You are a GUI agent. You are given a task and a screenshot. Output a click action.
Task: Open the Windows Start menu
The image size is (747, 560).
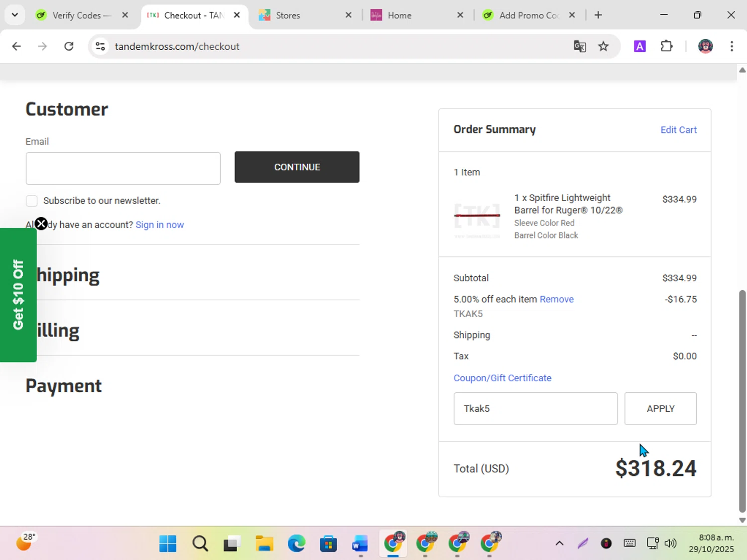coord(168,544)
